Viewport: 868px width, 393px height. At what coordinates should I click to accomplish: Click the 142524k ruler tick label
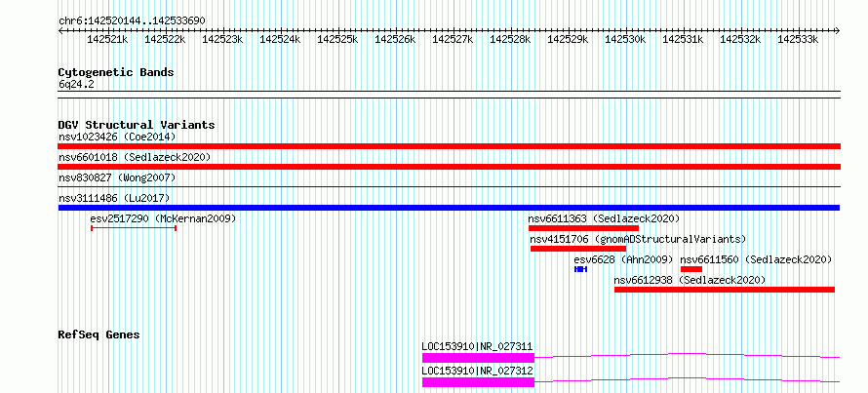click(x=281, y=39)
